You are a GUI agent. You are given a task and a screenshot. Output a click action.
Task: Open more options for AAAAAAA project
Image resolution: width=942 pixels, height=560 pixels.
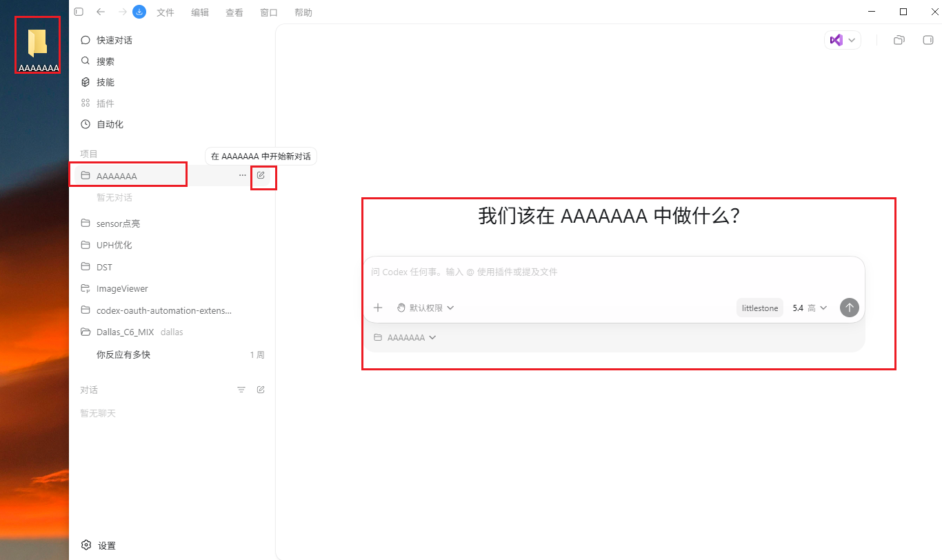(243, 175)
